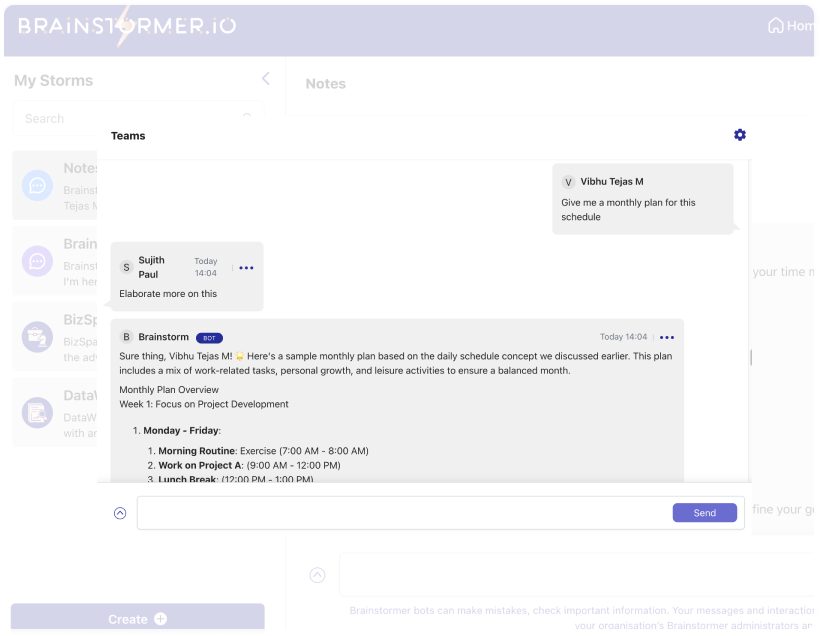Click the 'Notes' heading in the background panel

(326, 84)
